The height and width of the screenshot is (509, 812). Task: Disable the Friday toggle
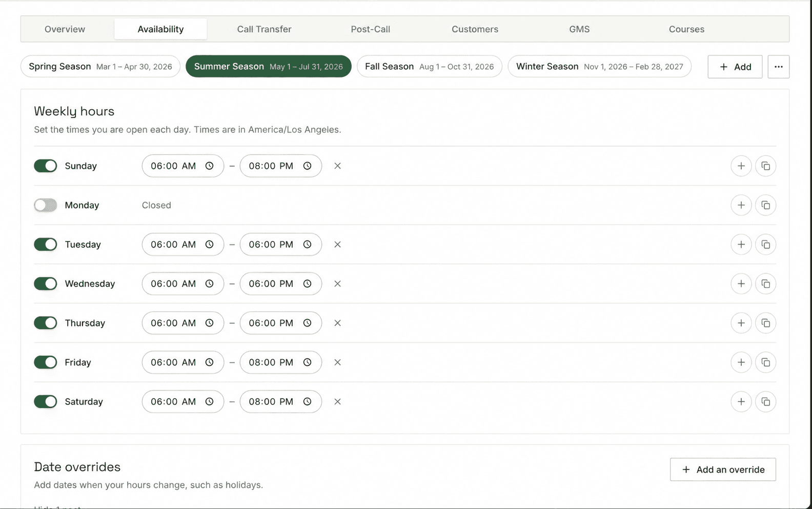[46, 362]
